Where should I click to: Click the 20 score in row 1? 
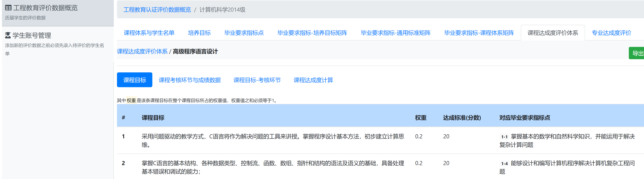446,137
